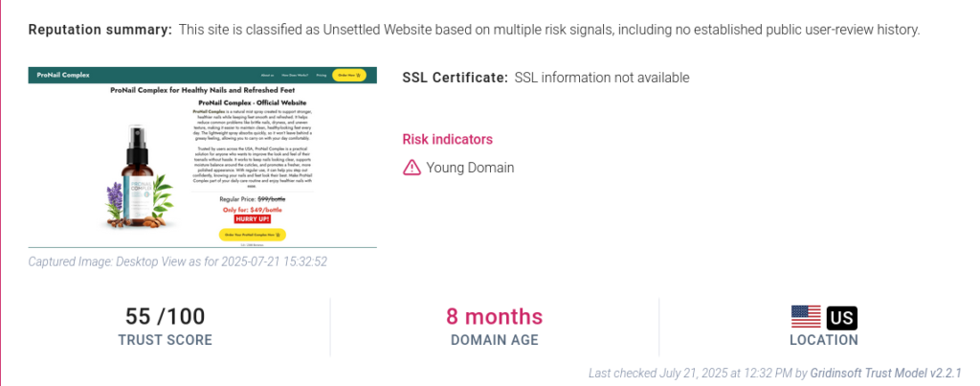Click the Young Domain warning triangle icon

point(412,168)
